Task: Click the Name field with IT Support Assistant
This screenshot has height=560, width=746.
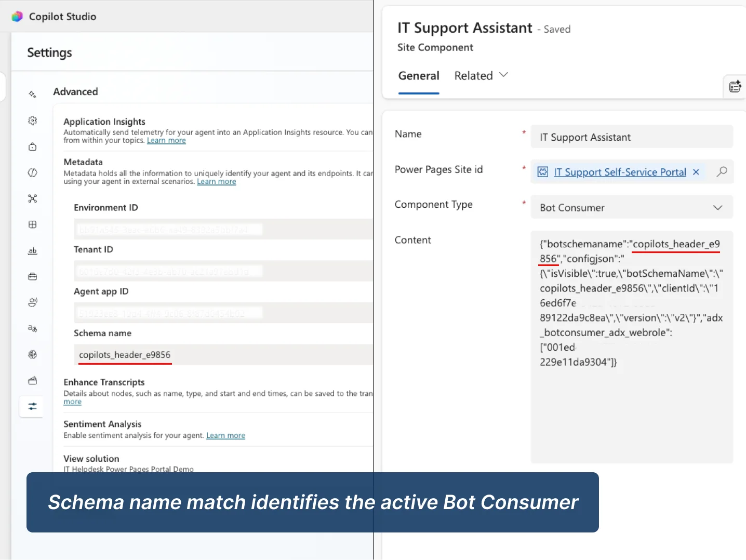Action: point(632,137)
